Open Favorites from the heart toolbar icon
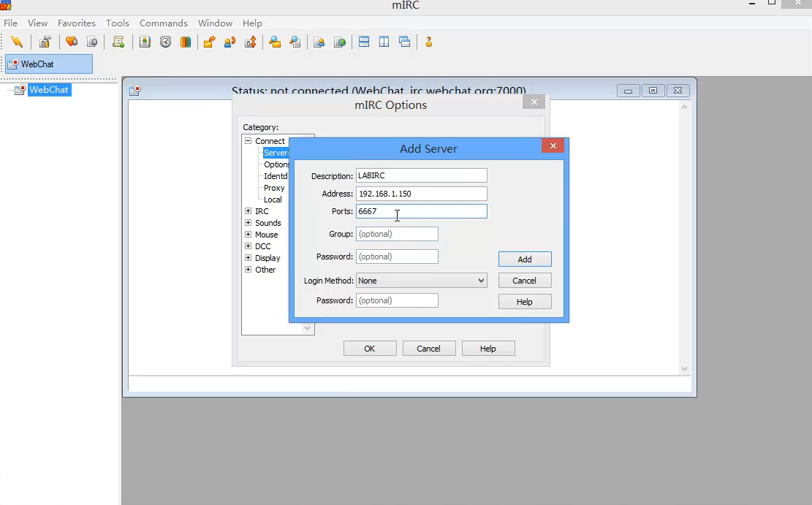This screenshot has width=812, height=505. [72, 42]
